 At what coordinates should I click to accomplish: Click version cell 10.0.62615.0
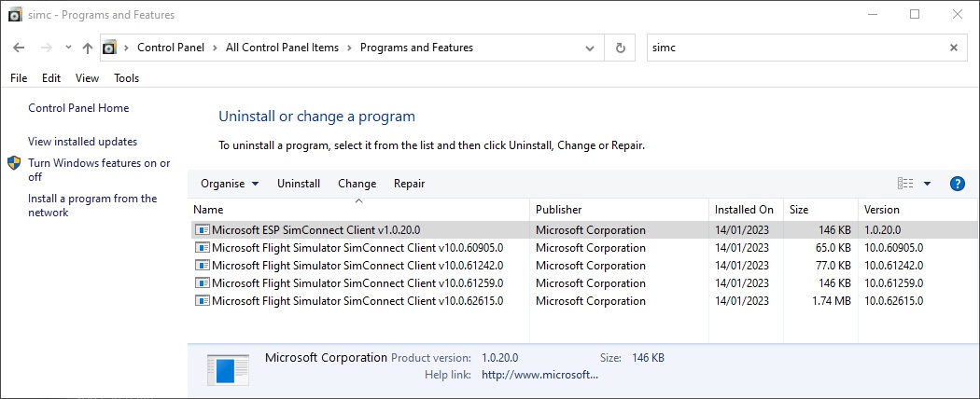coord(894,301)
